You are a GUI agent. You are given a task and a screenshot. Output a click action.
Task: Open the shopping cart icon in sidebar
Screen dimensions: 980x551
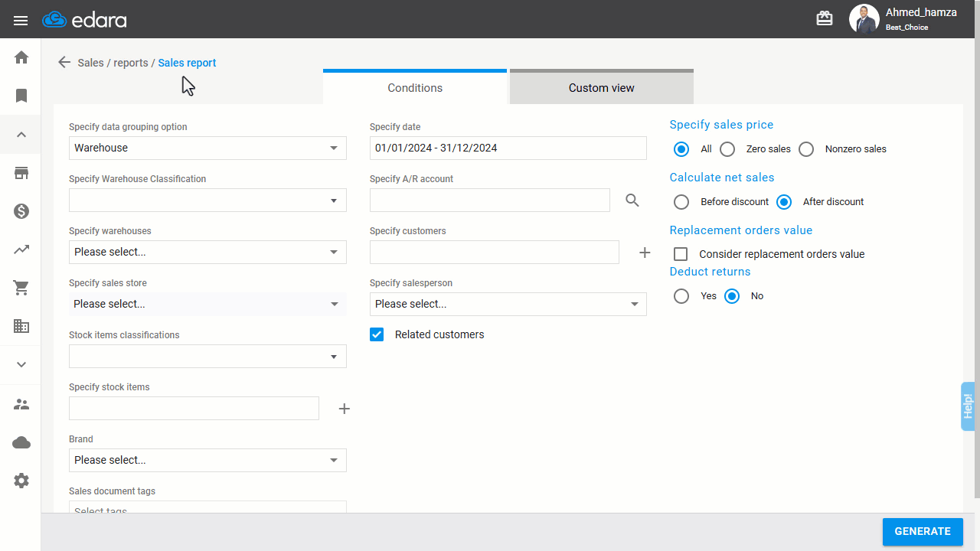click(21, 288)
